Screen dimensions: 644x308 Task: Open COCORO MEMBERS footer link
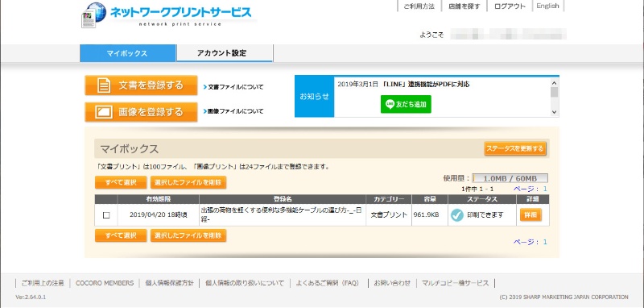105,283
